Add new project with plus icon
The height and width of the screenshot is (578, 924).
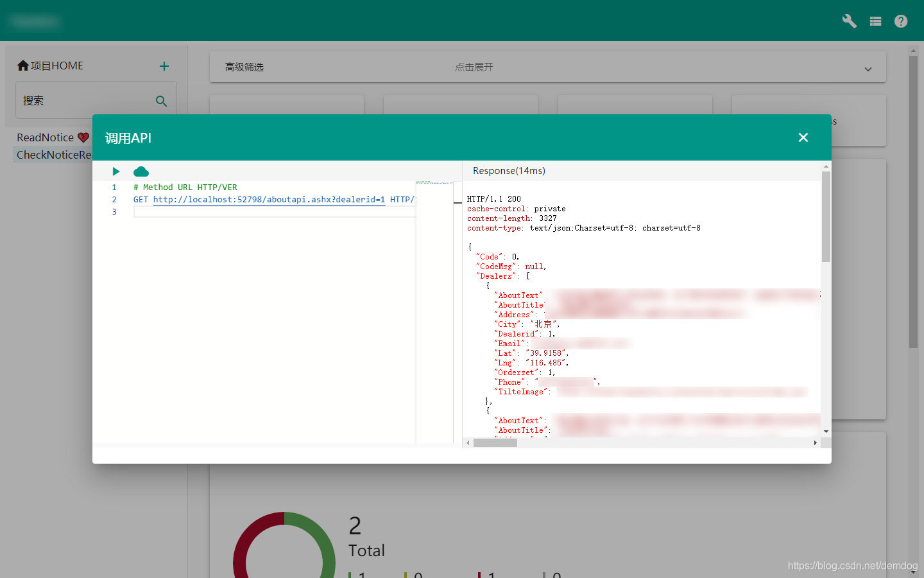[x=164, y=66]
